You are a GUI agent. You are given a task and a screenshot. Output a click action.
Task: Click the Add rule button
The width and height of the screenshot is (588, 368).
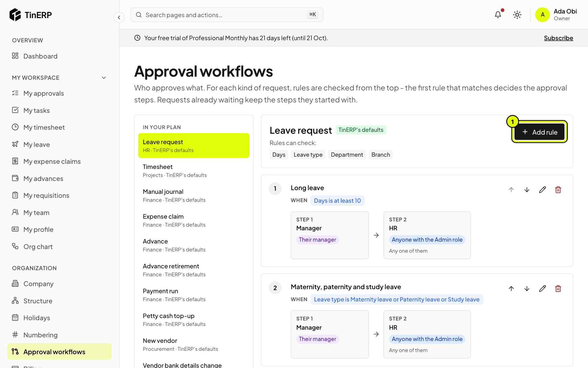539,132
